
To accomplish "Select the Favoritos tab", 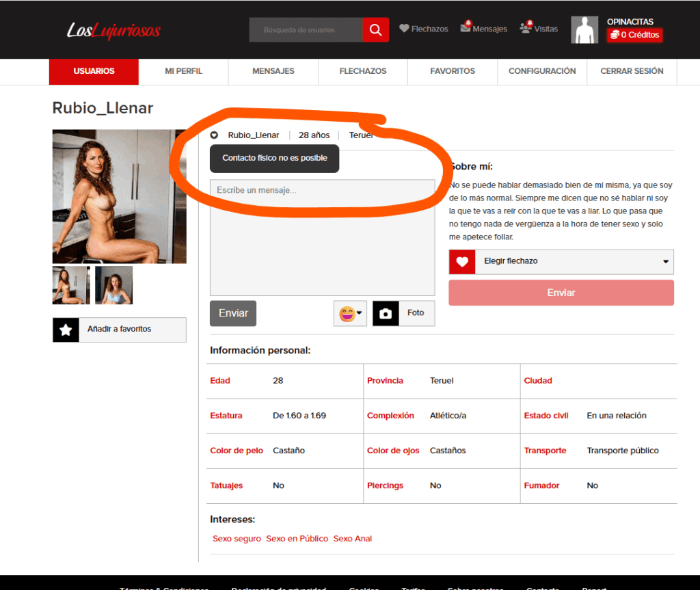I will [453, 71].
